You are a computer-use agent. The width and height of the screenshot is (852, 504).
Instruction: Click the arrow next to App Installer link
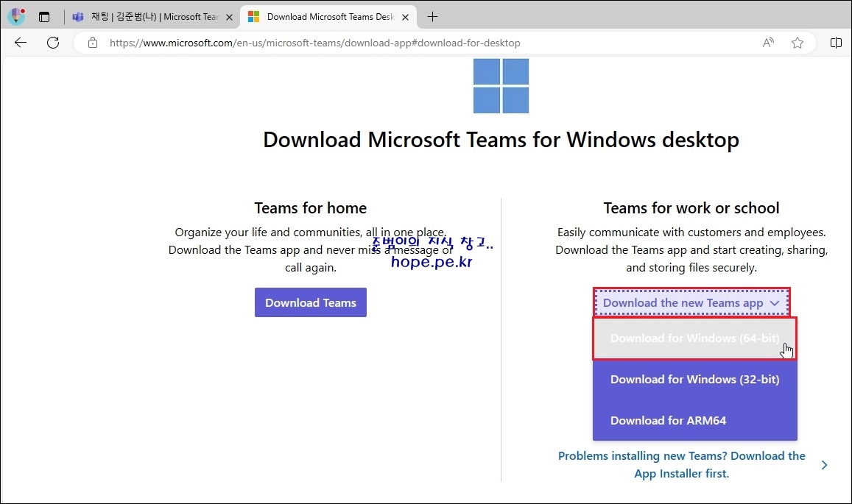click(824, 465)
